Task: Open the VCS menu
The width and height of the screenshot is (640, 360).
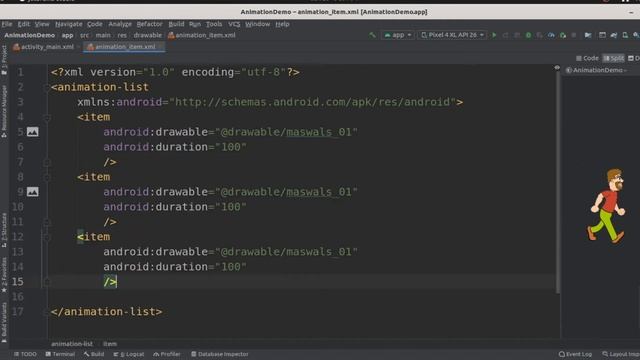Action: (x=234, y=24)
